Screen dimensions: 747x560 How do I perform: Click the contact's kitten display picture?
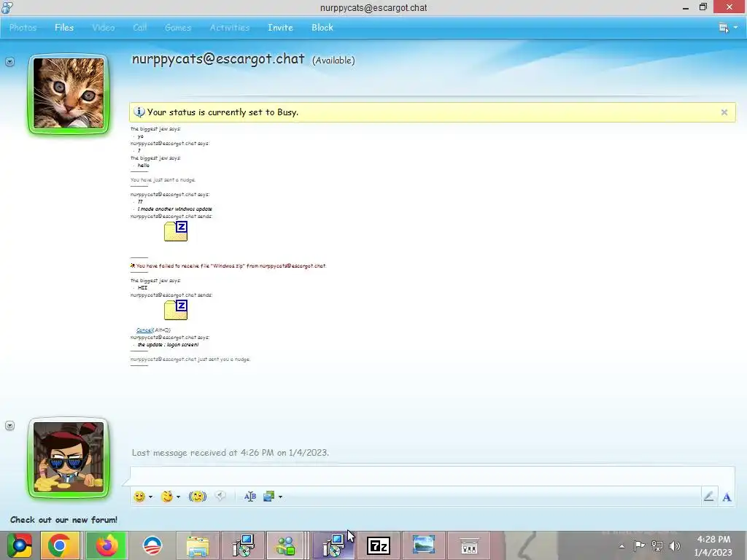69,93
